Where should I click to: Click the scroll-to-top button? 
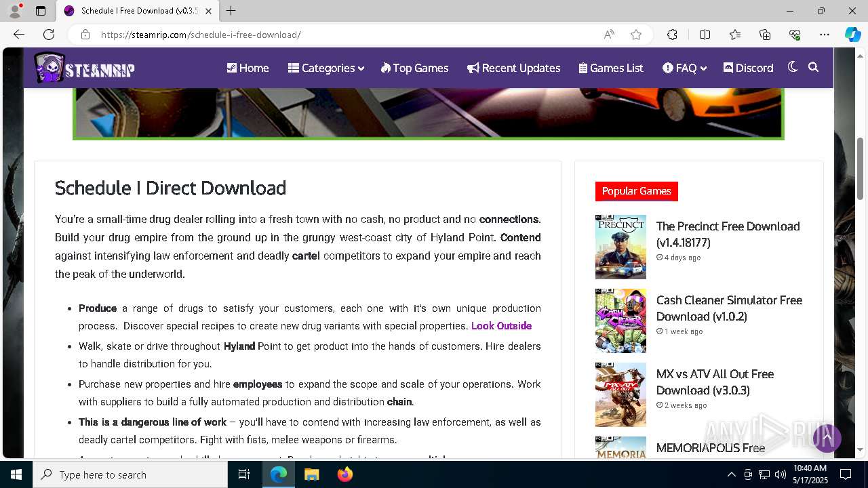(827, 439)
